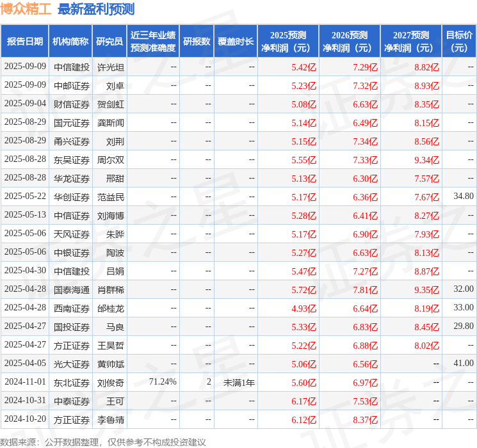Click date 2025-09-04
This screenshot has width=477, height=448.
coord(25,104)
